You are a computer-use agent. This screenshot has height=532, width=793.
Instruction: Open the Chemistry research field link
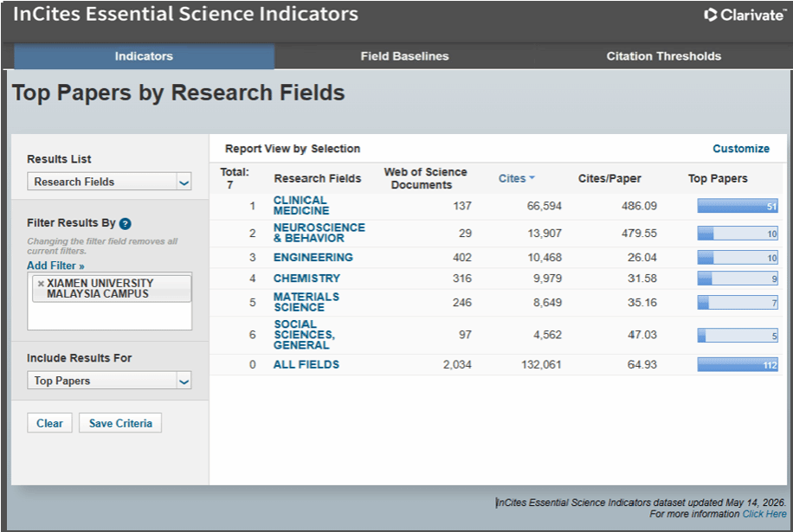306,279
